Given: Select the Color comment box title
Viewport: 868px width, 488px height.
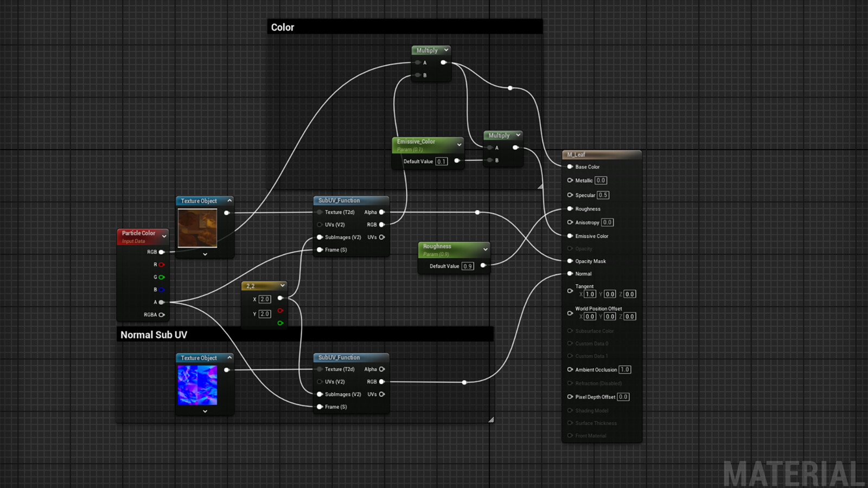Looking at the screenshot, I should click(283, 27).
